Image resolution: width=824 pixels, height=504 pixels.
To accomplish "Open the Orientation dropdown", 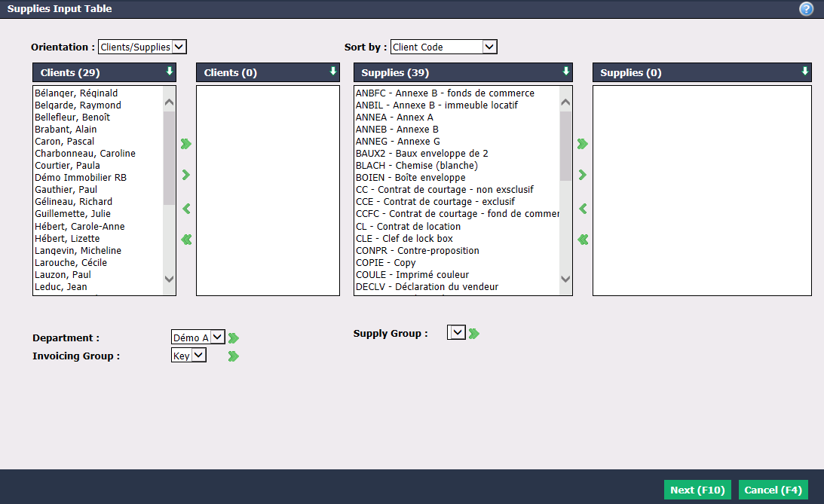I will 142,47.
